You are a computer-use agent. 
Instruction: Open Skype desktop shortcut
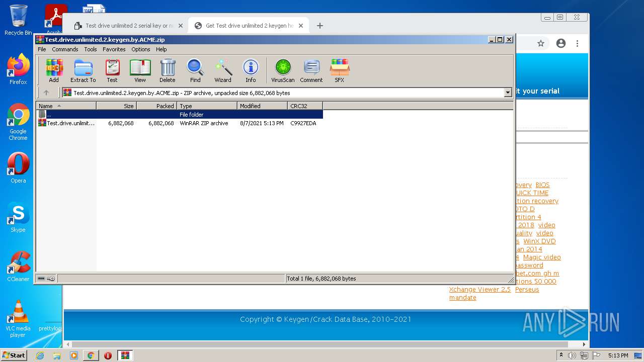(x=18, y=217)
